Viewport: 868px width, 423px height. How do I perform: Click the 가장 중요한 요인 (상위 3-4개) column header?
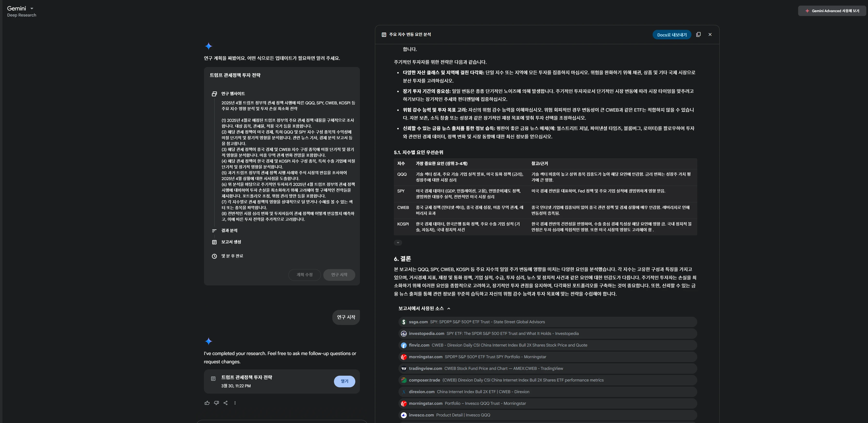tap(441, 164)
